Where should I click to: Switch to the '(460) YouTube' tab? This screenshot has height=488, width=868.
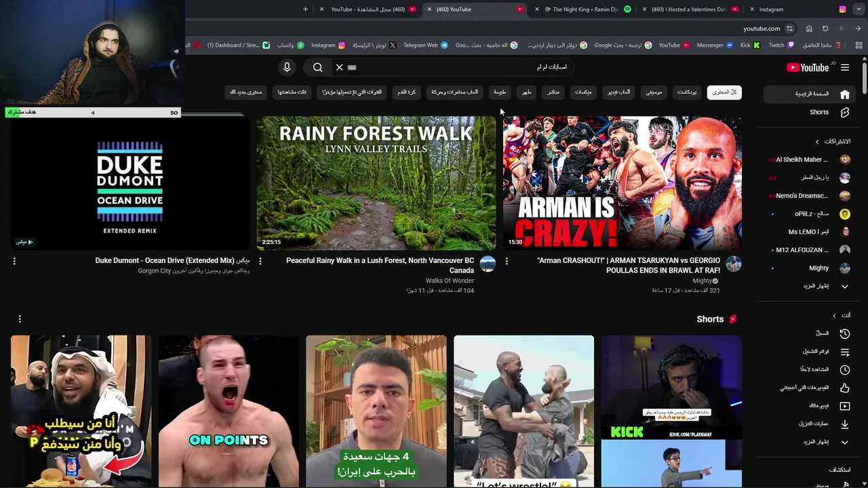tap(475, 9)
